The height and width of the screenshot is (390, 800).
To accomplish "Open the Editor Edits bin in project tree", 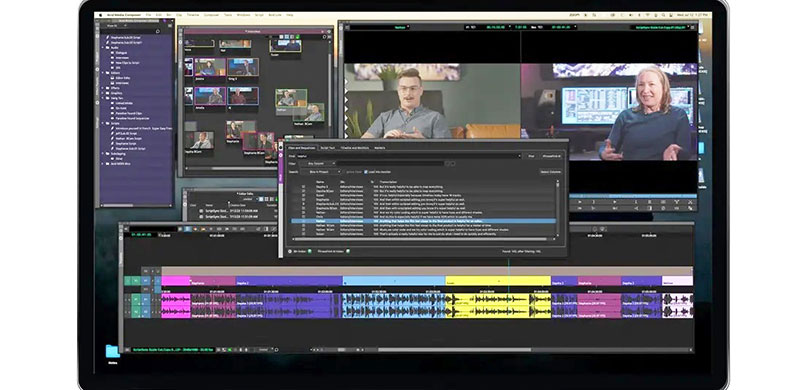I will click(122, 78).
